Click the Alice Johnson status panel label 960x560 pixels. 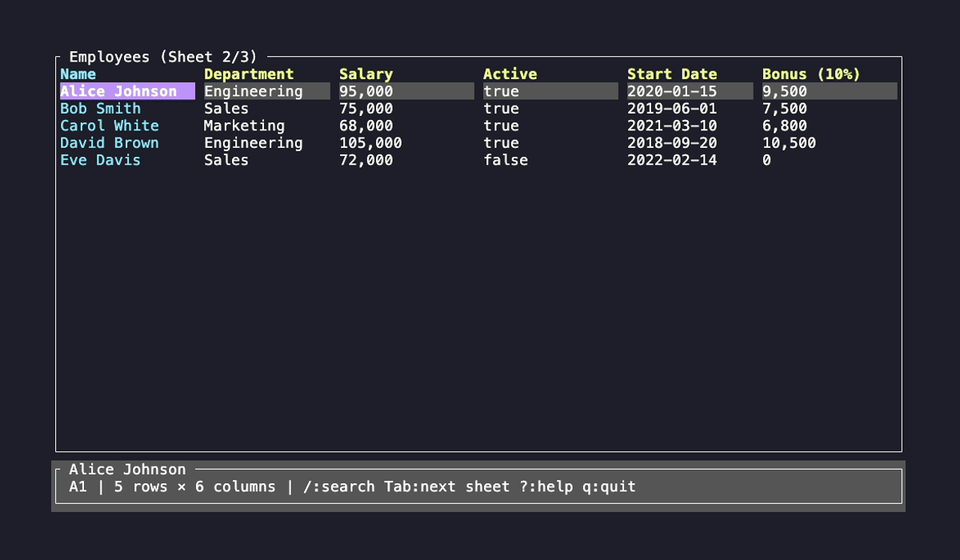(128, 470)
